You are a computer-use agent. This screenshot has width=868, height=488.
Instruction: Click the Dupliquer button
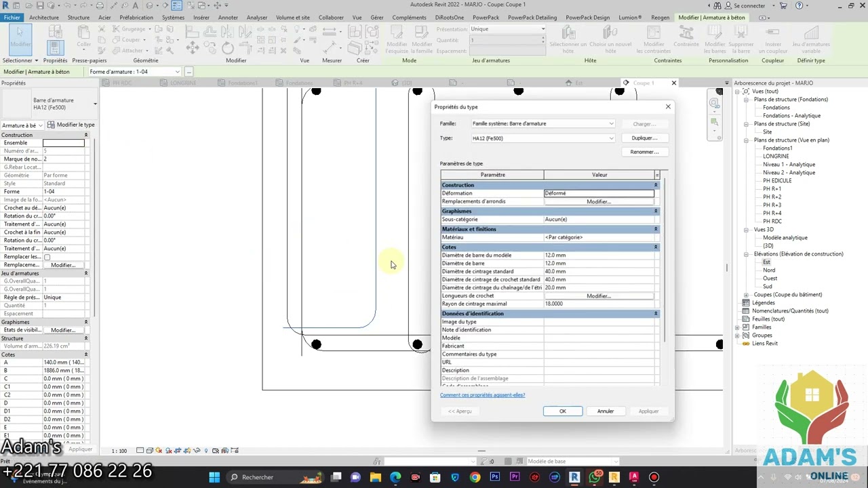coord(644,138)
